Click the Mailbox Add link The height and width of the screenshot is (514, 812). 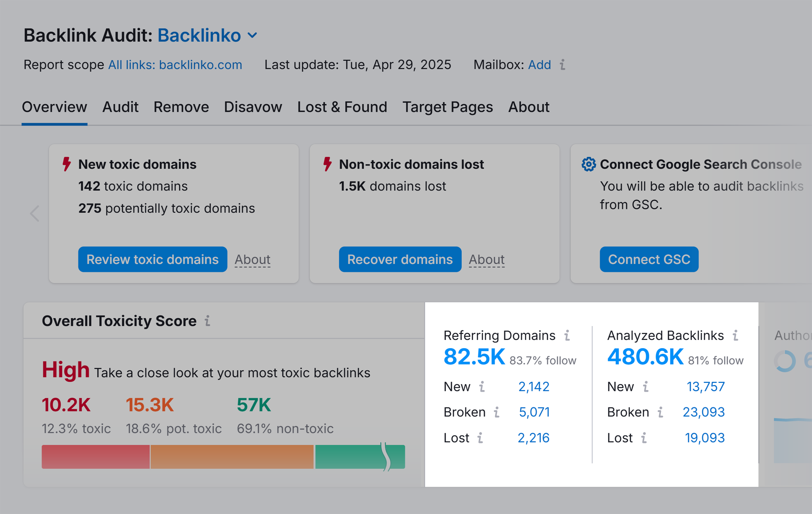(x=539, y=64)
